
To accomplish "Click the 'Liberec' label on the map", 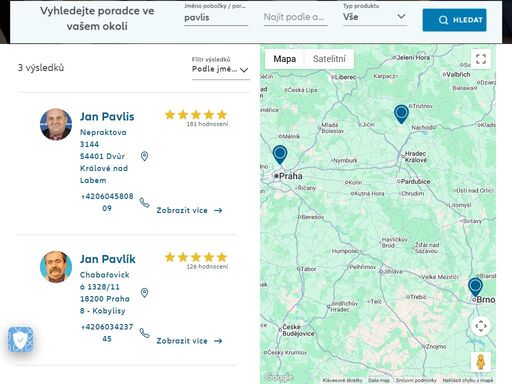I will tap(345, 77).
